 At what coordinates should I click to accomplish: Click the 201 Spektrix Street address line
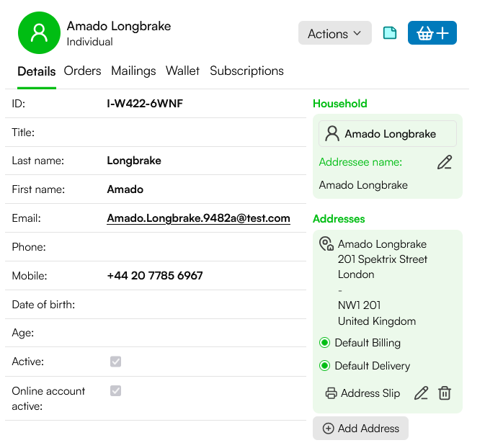tap(383, 259)
